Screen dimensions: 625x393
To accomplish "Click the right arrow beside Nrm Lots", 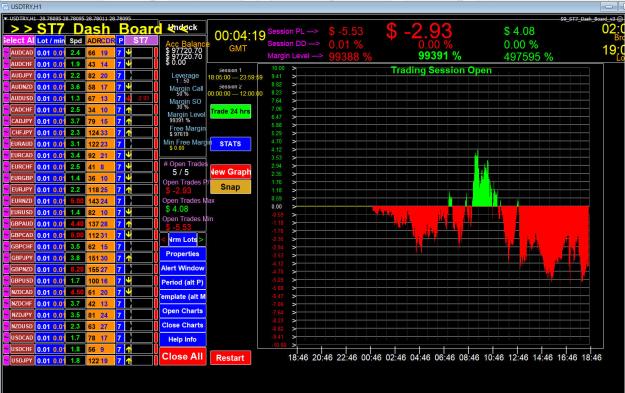I will (x=202, y=240).
